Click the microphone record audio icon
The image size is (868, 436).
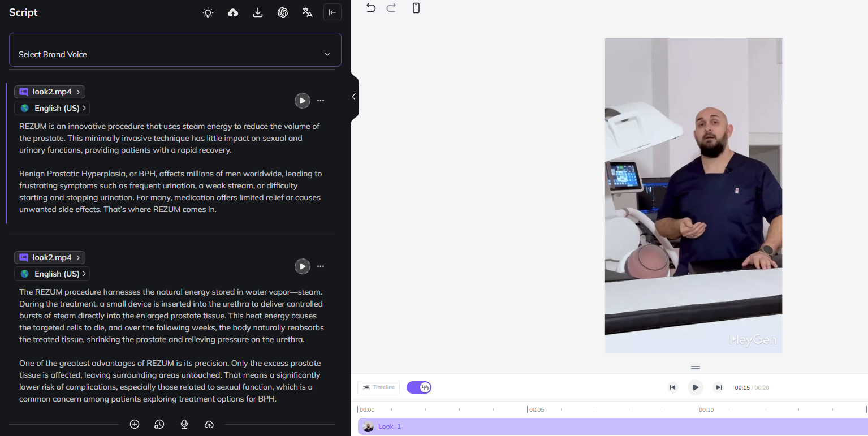(x=184, y=424)
